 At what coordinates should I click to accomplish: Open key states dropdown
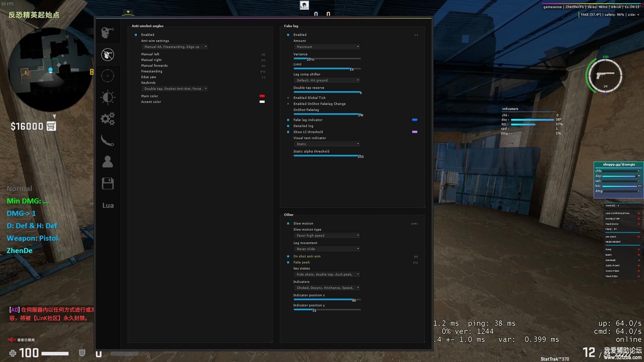327,275
